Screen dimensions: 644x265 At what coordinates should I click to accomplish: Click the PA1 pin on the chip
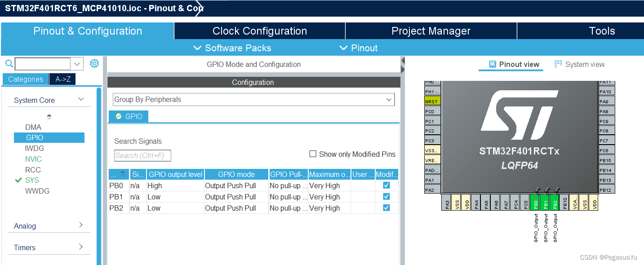(432, 180)
